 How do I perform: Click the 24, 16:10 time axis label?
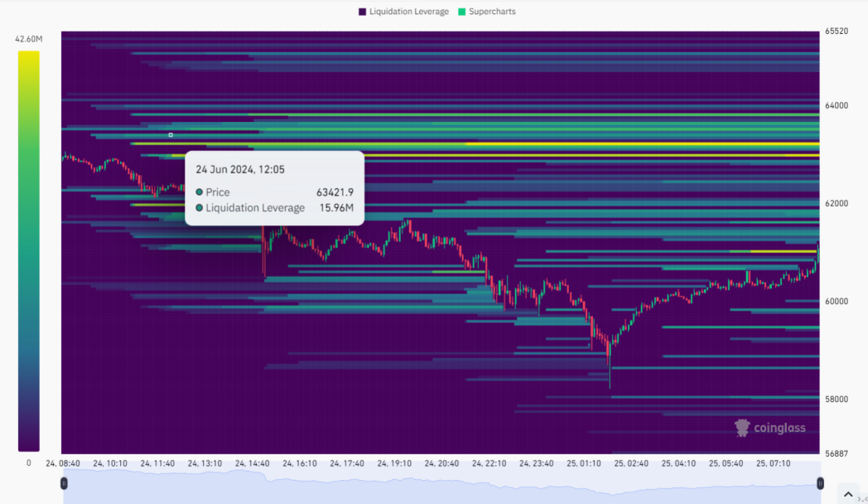tap(300, 463)
